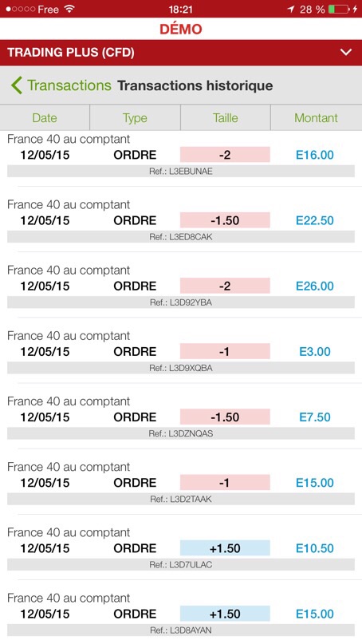The image size is (362, 644).
Task: Open transaction Ref. L3DZNQAS
Action: tap(181, 433)
